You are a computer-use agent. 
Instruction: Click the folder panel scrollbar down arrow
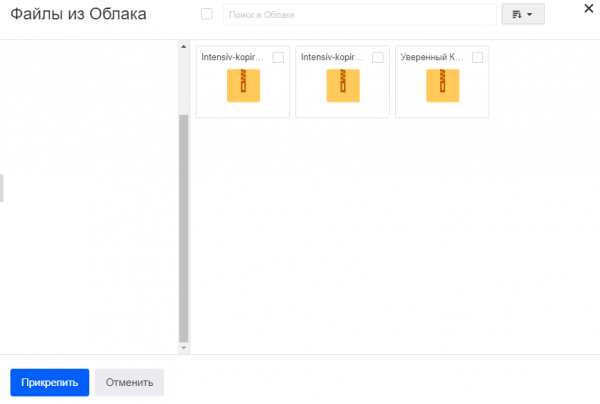pyautogui.click(x=184, y=348)
